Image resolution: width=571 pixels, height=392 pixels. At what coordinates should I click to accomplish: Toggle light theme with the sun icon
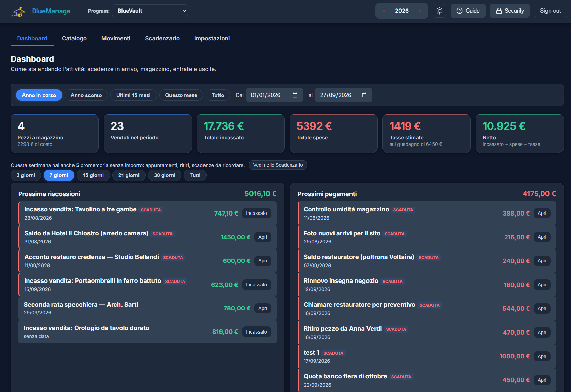pyautogui.click(x=439, y=11)
